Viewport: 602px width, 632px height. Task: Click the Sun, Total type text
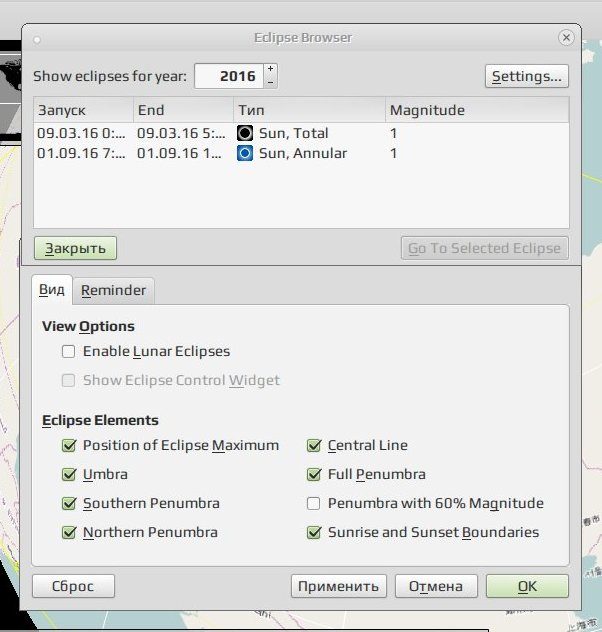pos(293,133)
